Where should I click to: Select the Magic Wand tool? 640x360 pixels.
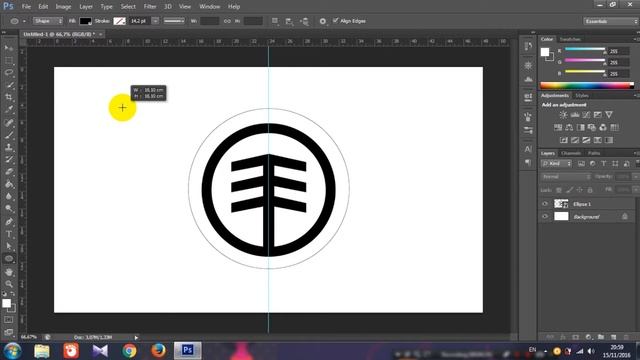(9, 85)
